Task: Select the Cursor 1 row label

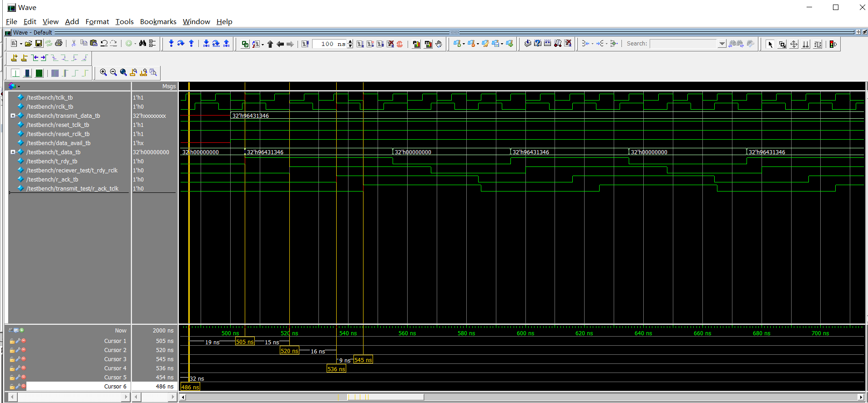Action: 115,341
